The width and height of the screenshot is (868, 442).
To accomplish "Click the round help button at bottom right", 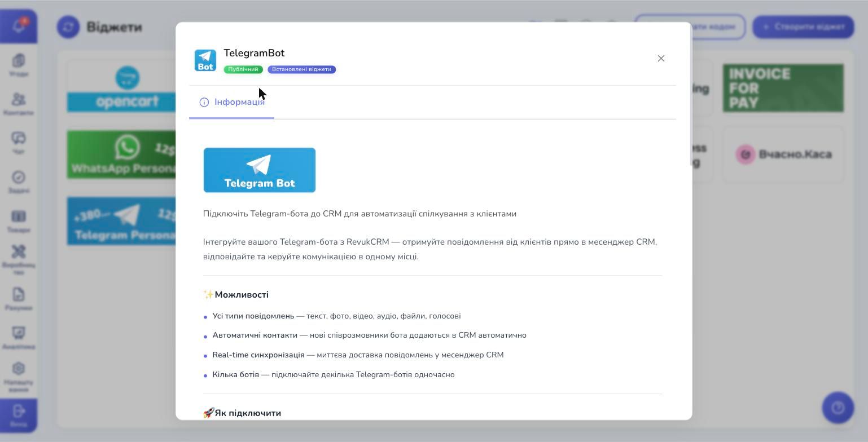I will 838,408.
